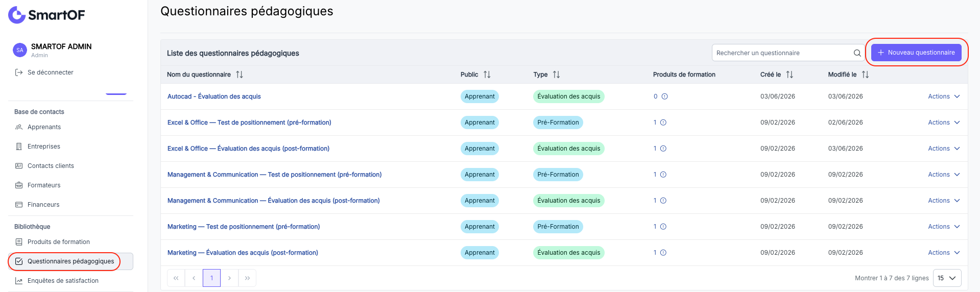The height and width of the screenshot is (292, 980).
Task: Click the Entreprises building icon
Action: (x=19, y=147)
